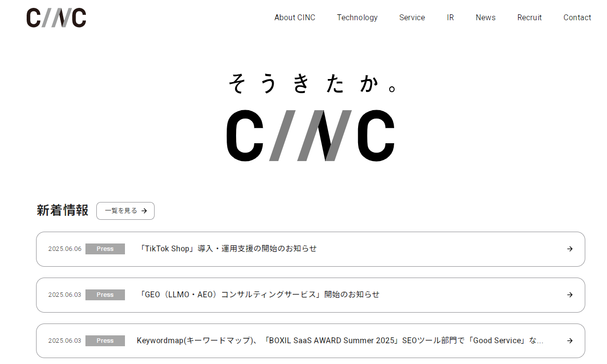Open the TikTok Shop 導入・運用支援 news item
The image size is (607, 364).
pyautogui.click(x=311, y=249)
